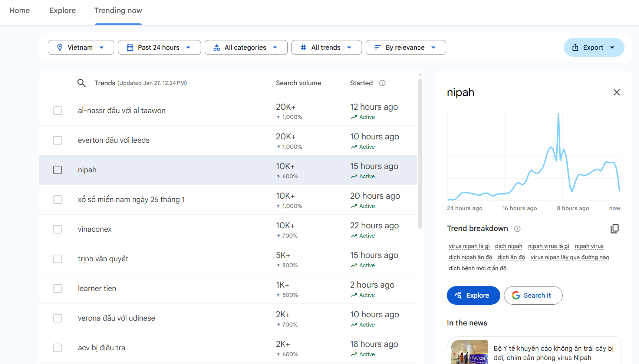Click the Export button

[x=594, y=47]
